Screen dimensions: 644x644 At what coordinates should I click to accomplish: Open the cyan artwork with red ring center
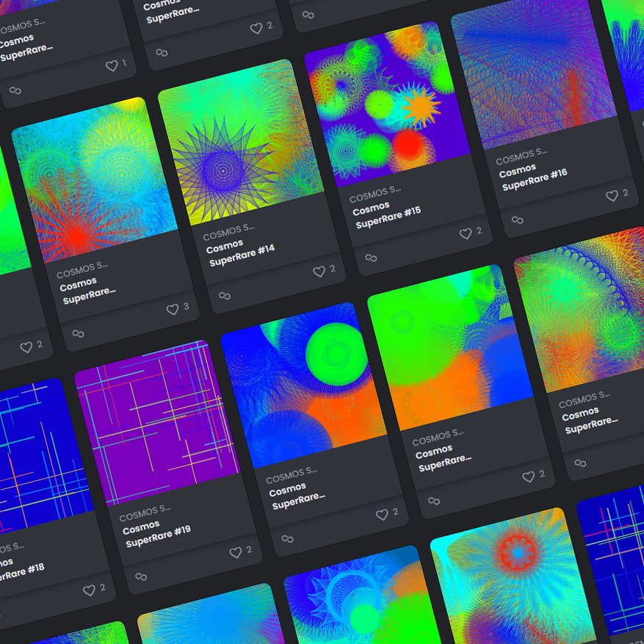pyautogui.click(x=513, y=579)
